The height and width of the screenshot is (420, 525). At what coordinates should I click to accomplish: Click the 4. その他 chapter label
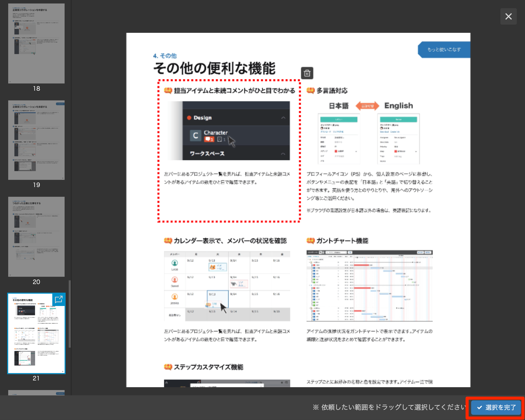[165, 56]
